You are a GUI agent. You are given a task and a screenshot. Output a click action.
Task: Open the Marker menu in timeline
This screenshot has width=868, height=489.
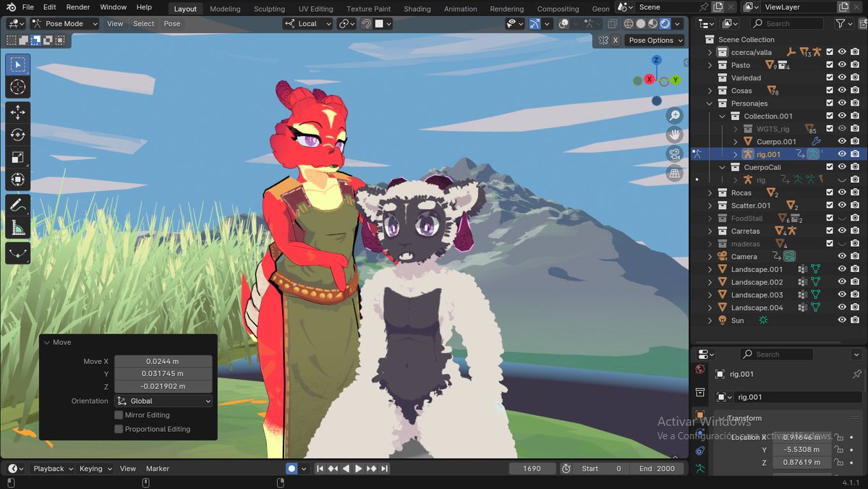158,469
